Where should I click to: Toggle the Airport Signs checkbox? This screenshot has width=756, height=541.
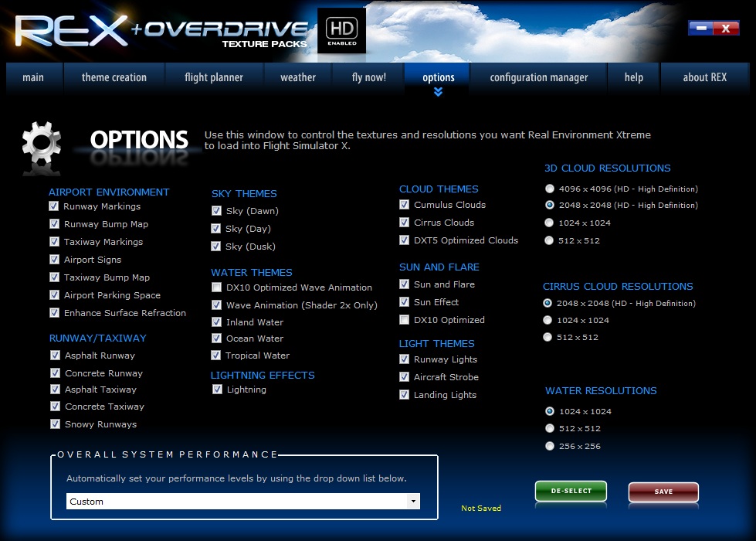coord(55,260)
